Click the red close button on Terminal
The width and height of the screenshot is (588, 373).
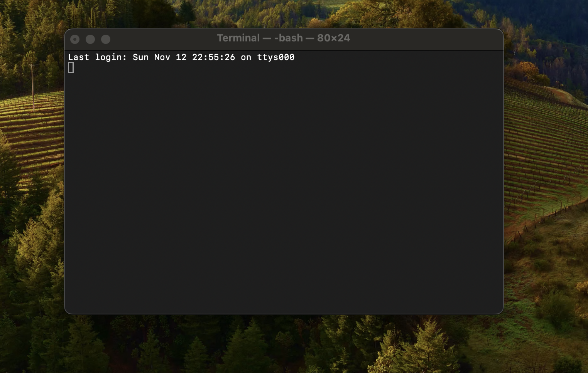75,39
